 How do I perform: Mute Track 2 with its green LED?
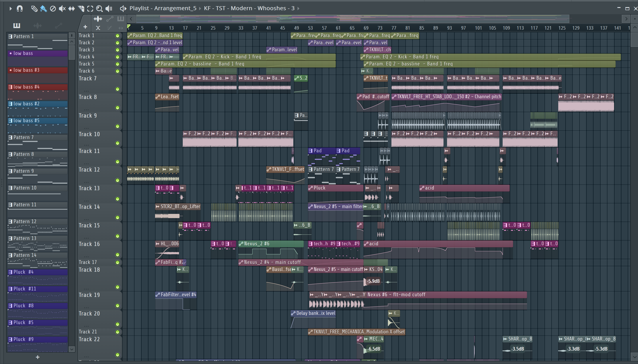117,43
